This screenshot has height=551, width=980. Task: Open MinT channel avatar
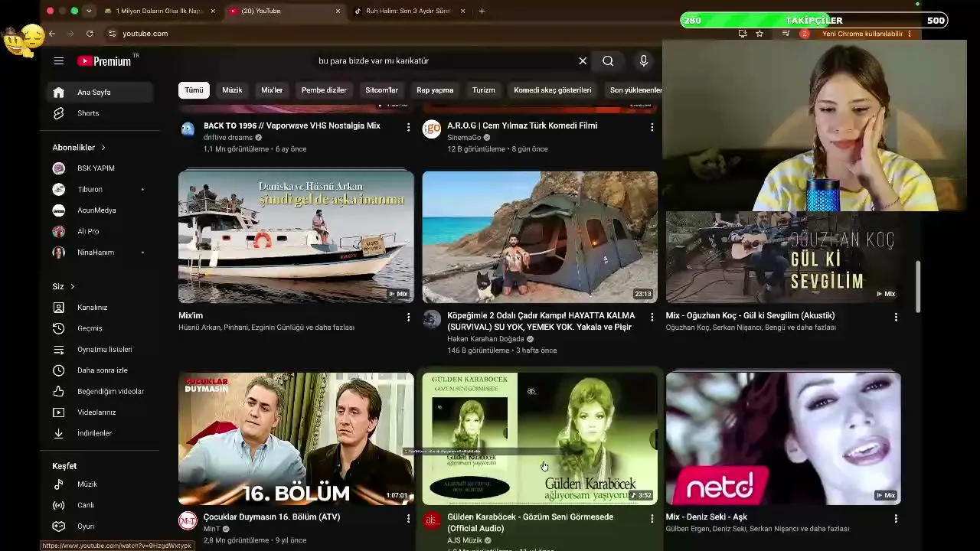(x=188, y=521)
